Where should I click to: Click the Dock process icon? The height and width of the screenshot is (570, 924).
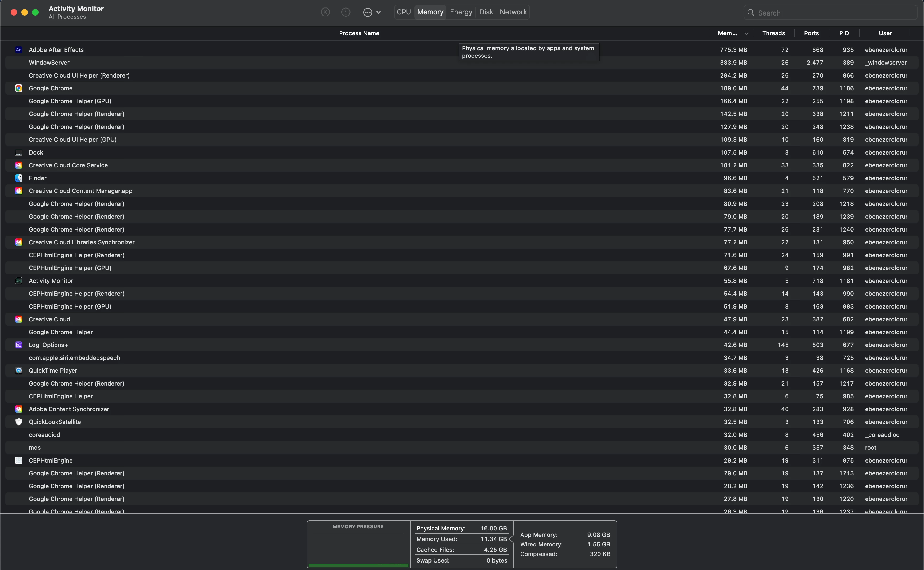pyautogui.click(x=18, y=152)
